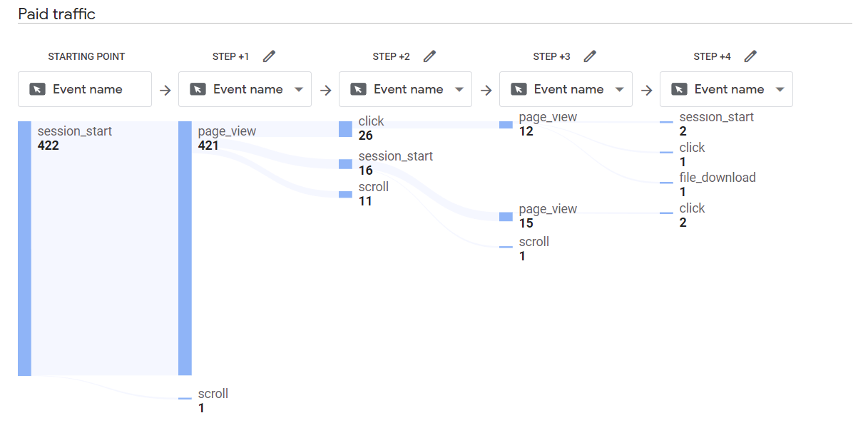Click the pencil edit icon for Step +1
The image size is (868, 438).
269,56
